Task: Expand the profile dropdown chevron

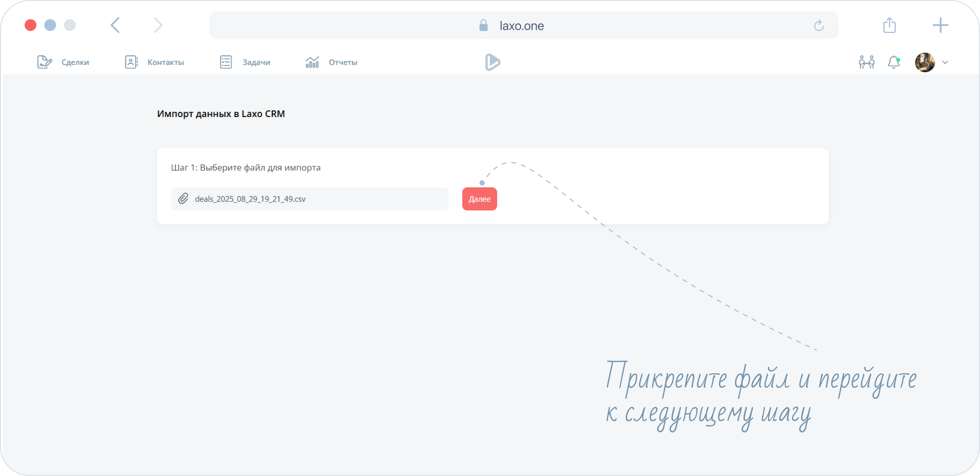Action: (x=945, y=62)
